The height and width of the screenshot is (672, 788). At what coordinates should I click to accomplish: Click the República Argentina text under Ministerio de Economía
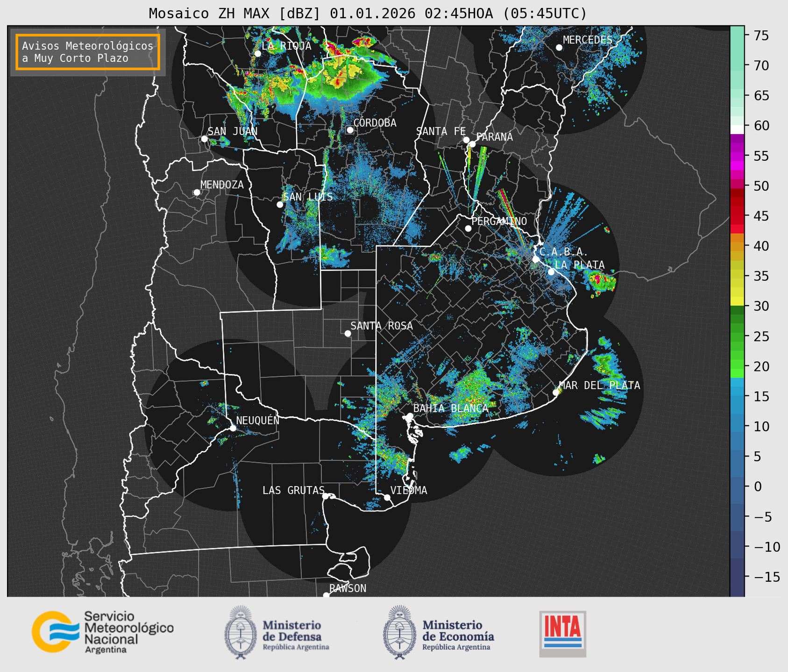click(x=456, y=647)
